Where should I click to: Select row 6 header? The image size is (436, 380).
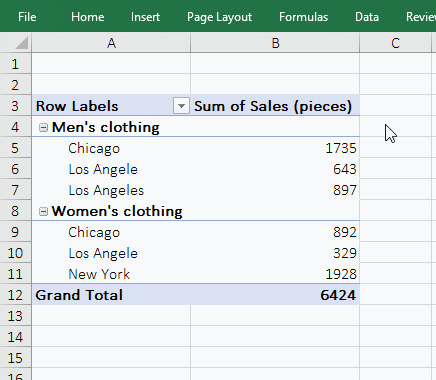pos(15,169)
